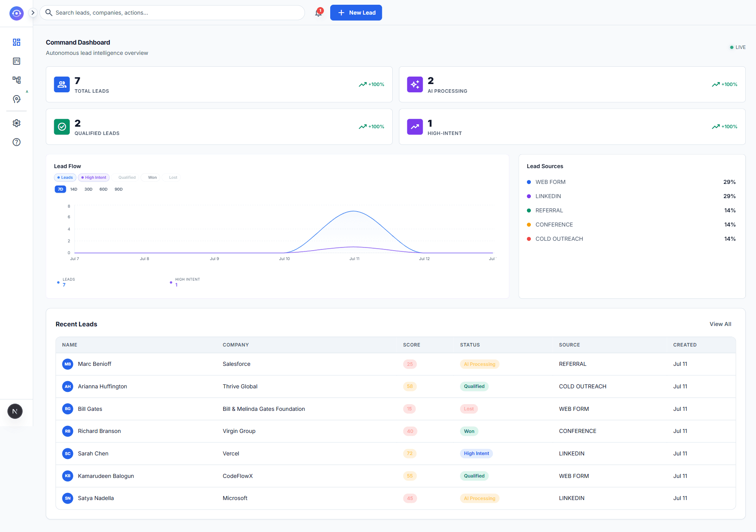This screenshot has height=532, width=756.
Task: Select the 60D time range
Action: coord(103,189)
